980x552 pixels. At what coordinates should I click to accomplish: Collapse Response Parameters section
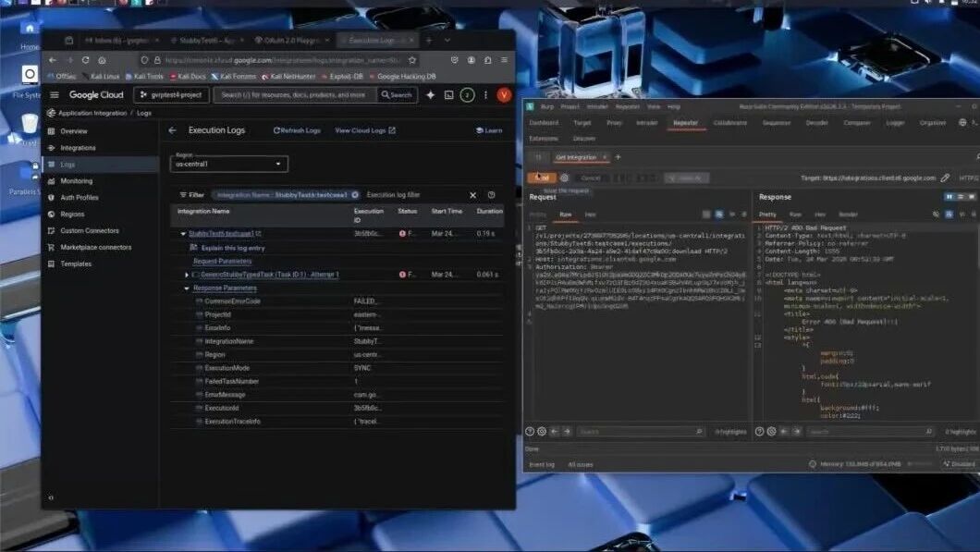click(x=186, y=288)
